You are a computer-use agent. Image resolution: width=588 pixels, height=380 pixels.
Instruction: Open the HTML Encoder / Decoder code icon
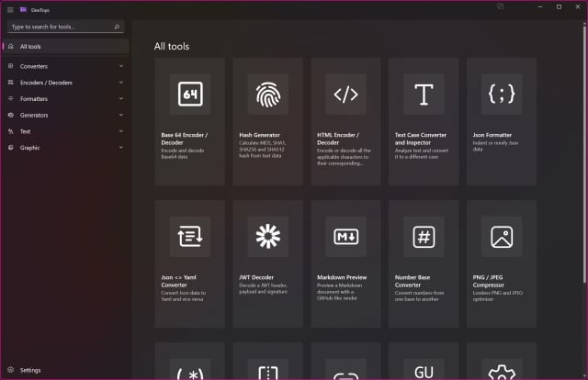345,94
